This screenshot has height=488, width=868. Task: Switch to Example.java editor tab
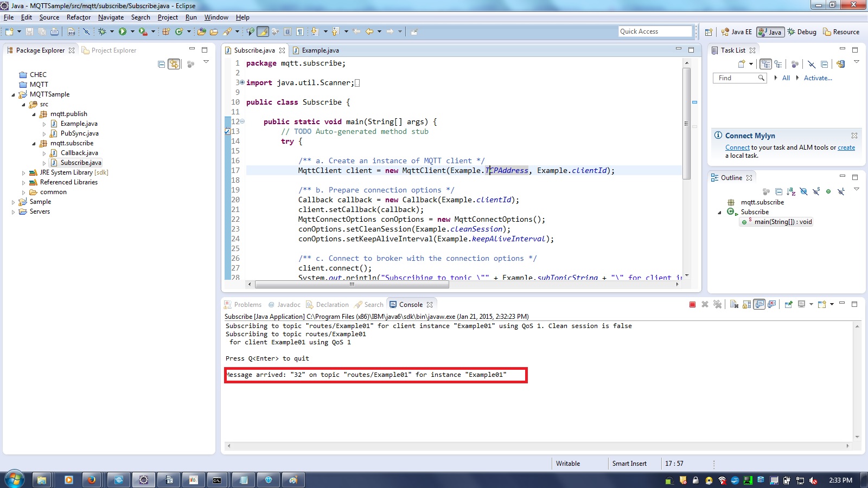[315, 50]
